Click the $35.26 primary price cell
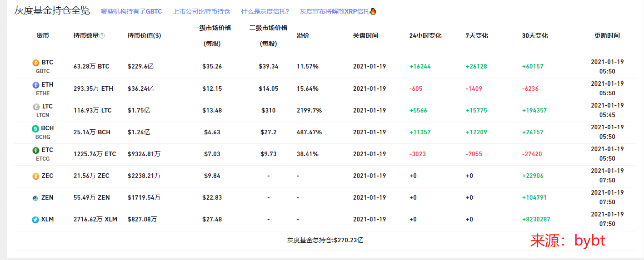This screenshot has height=260, width=644. pos(212,66)
